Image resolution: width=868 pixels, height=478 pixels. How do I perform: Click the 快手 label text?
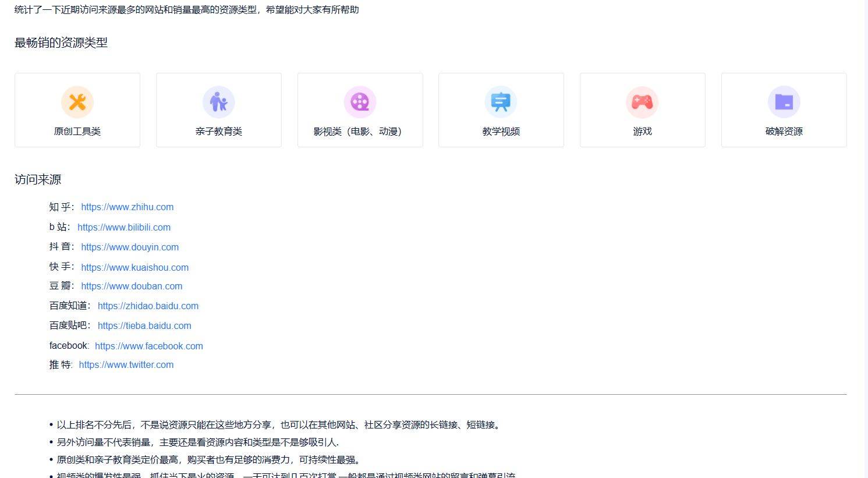(x=61, y=267)
